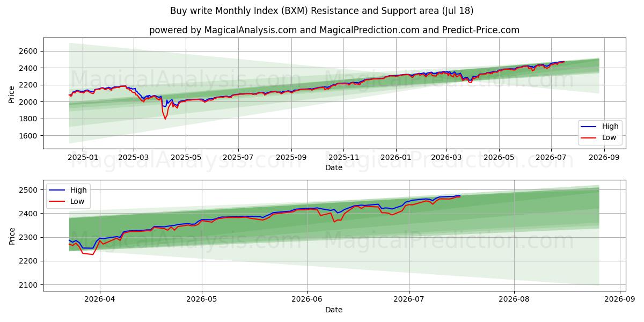644x322 pixels.
Task: Click the 2025-11 date tick label
Action: [343, 158]
